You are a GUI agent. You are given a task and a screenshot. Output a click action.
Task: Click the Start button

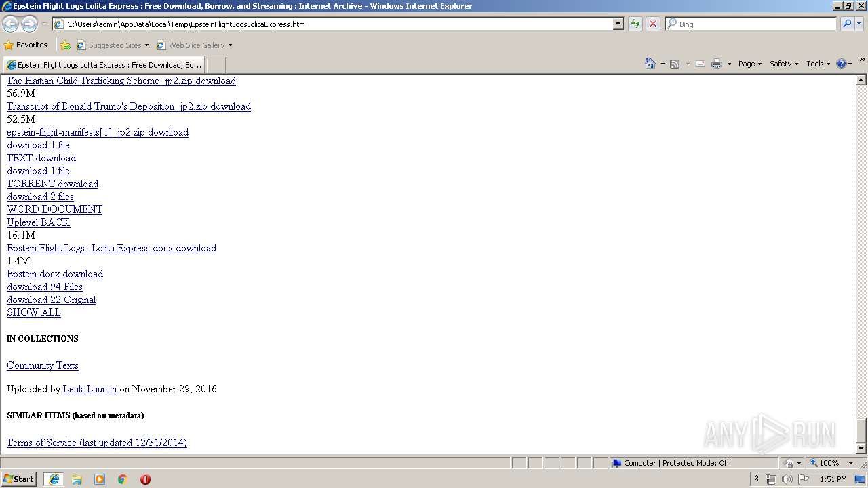(19, 479)
